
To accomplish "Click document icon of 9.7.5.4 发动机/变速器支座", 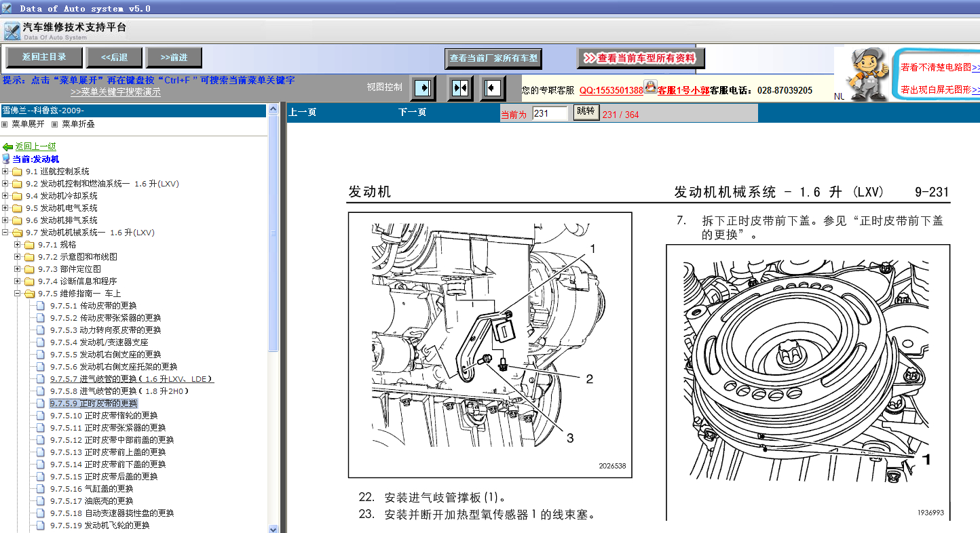I will 40,342.
